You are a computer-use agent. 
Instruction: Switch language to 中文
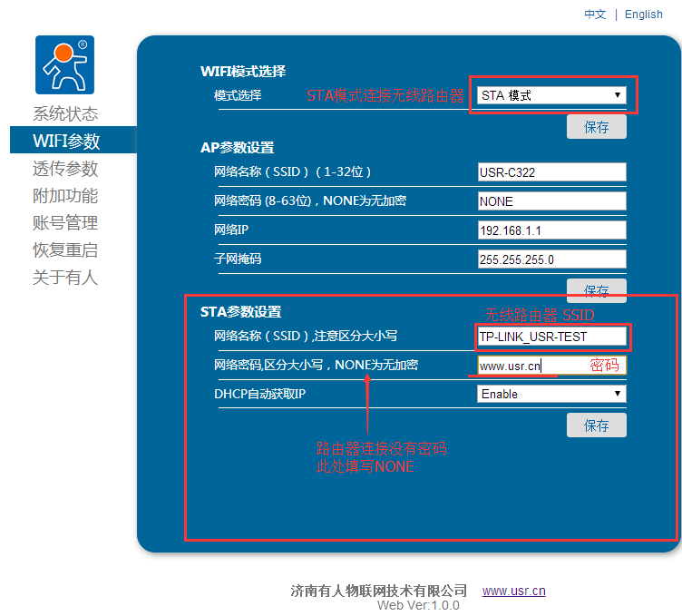tap(595, 15)
